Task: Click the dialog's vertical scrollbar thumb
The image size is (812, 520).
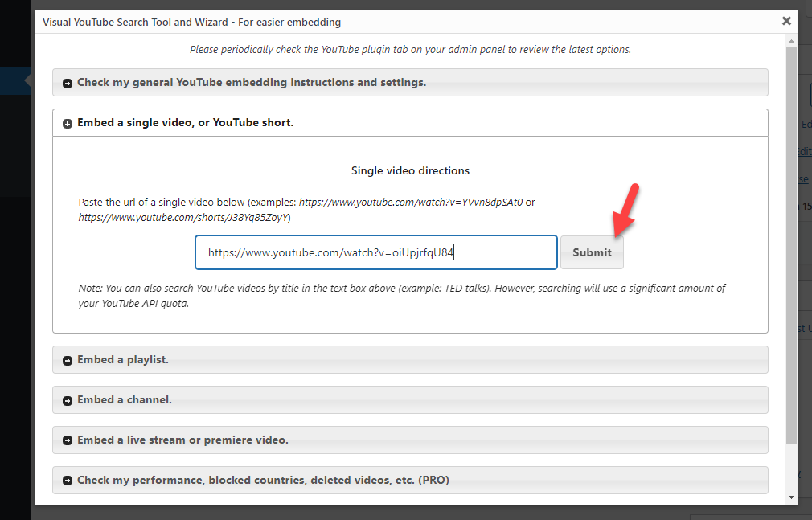Action: (791, 245)
